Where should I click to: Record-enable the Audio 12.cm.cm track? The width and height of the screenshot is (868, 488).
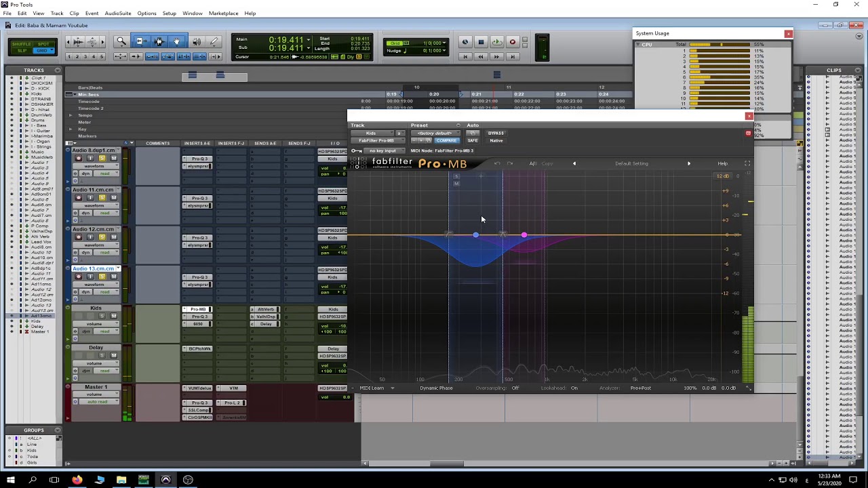(79, 237)
